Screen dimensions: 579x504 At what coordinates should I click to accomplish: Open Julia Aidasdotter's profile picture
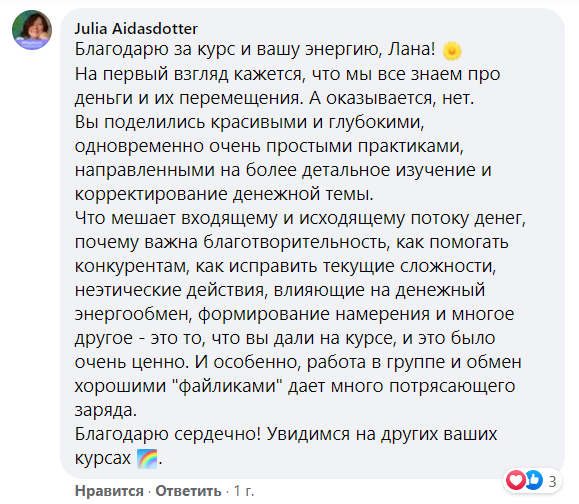click(x=32, y=30)
